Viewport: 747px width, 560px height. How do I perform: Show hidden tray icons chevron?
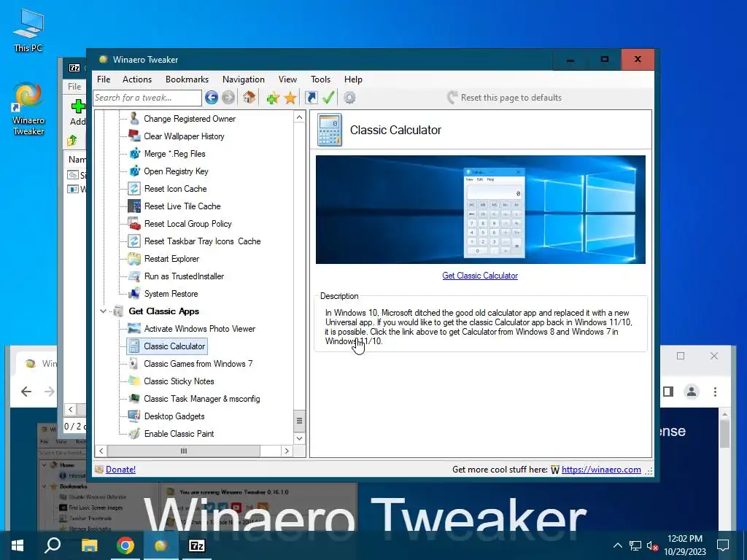coord(617,545)
